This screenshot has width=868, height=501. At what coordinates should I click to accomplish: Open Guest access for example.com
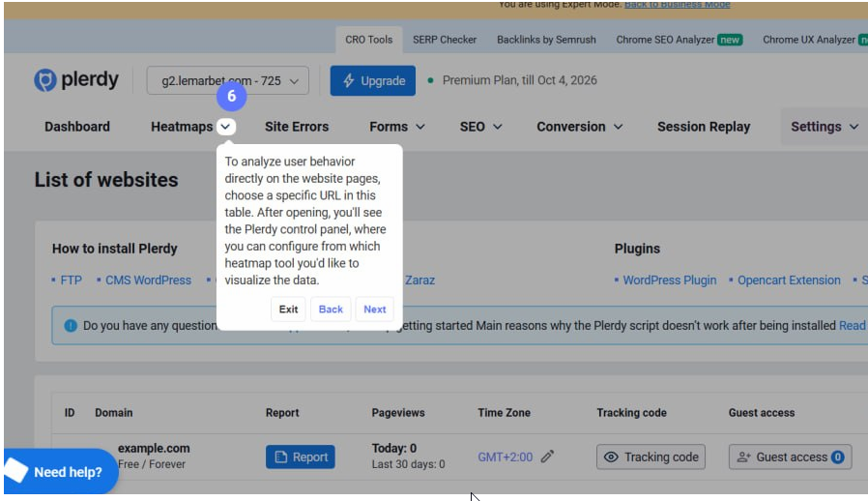790,457
